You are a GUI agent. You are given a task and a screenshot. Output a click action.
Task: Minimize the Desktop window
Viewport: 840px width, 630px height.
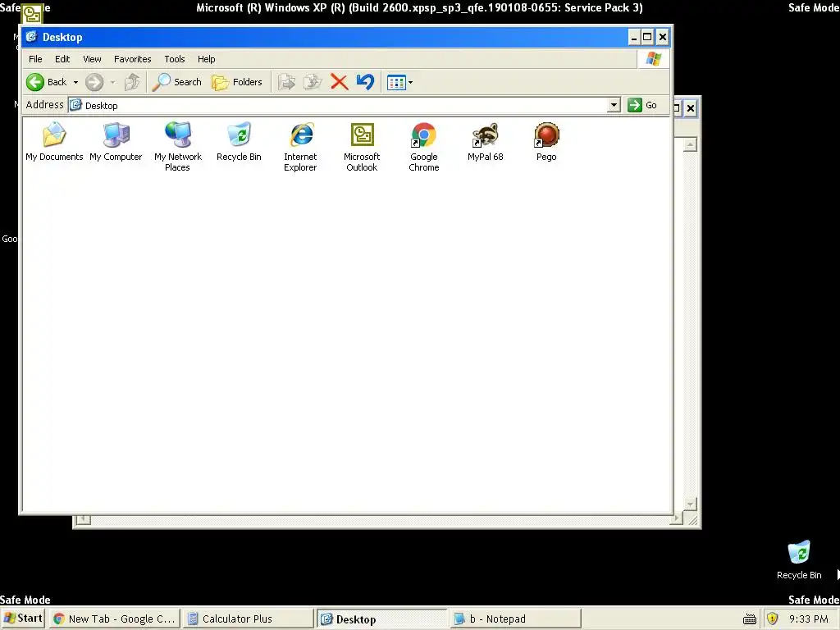(634, 37)
